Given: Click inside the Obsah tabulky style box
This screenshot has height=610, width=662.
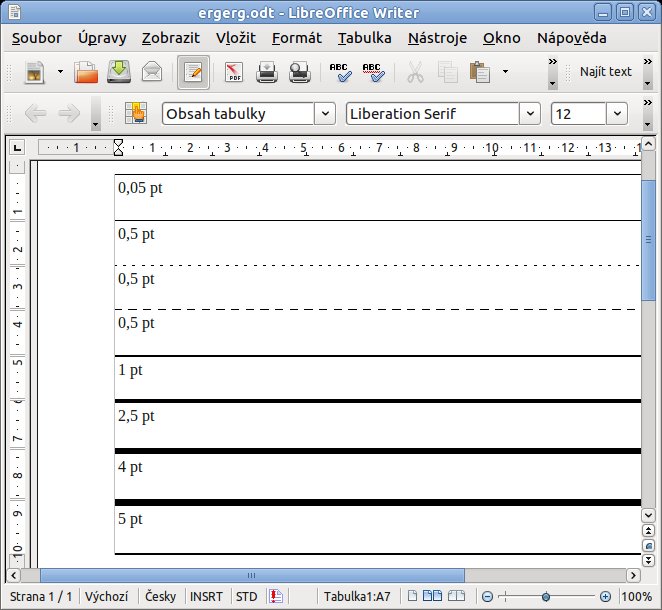Looking at the screenshot, I should point(238,114).
